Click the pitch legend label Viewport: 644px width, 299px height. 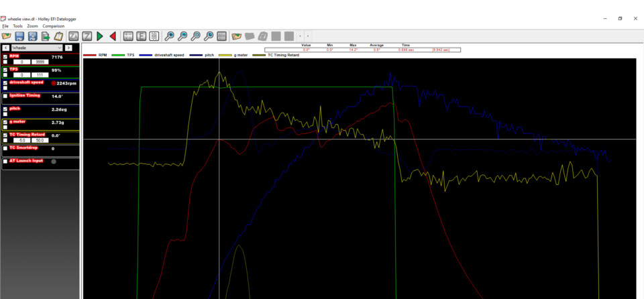[209, 55]
